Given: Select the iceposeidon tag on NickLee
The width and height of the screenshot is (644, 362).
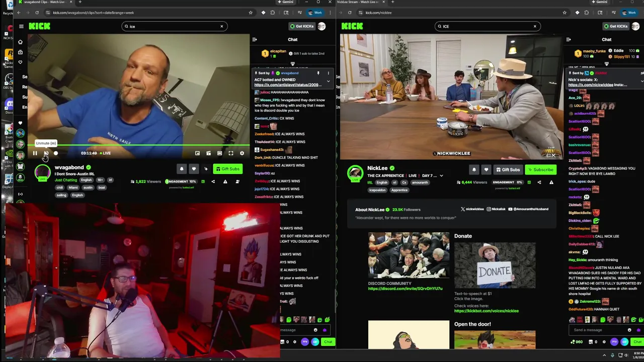Looking at the screenshot, I should 378,190.
